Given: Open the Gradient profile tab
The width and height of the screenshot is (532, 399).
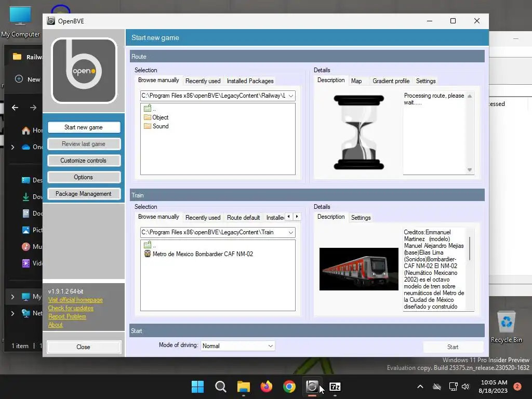Looking at the screenshot, I should (391, 81).
